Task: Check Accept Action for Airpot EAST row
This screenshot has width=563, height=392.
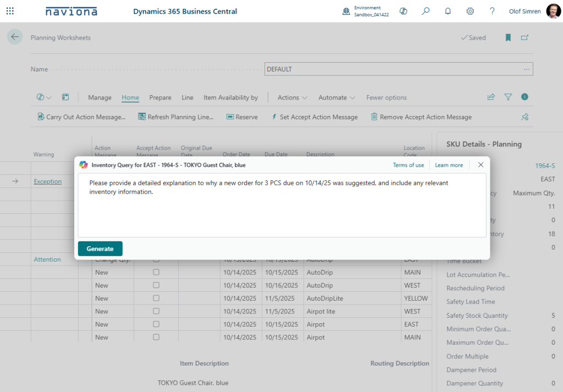Action: pyautogui.click(x=156, y=324)
